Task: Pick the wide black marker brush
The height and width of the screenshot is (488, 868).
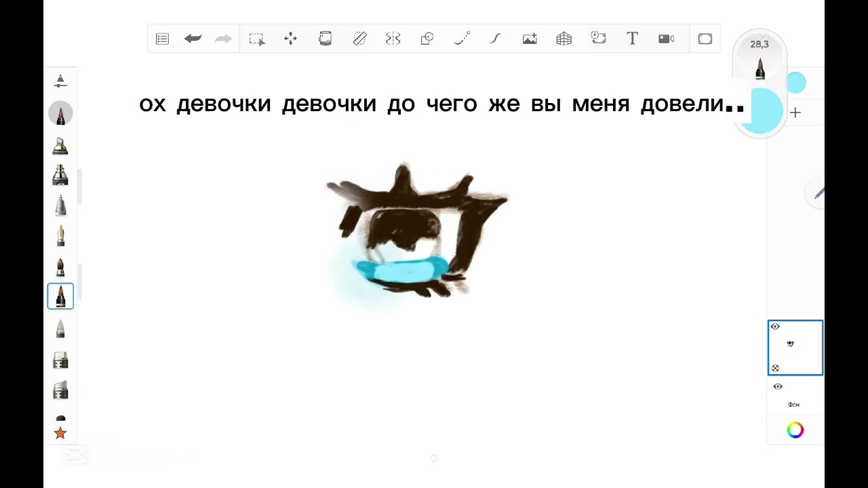Action: [60, 175]
